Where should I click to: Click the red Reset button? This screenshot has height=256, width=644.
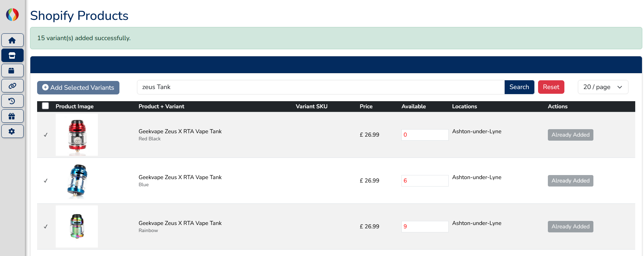point(551,87)
